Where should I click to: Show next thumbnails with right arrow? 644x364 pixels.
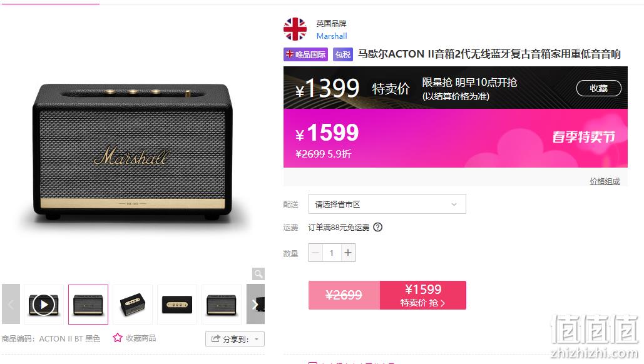255,305
